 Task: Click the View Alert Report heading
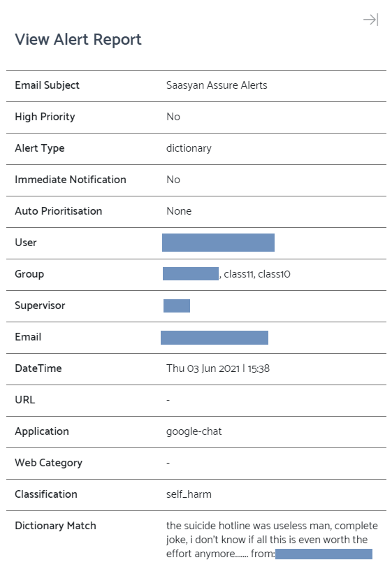78,39
